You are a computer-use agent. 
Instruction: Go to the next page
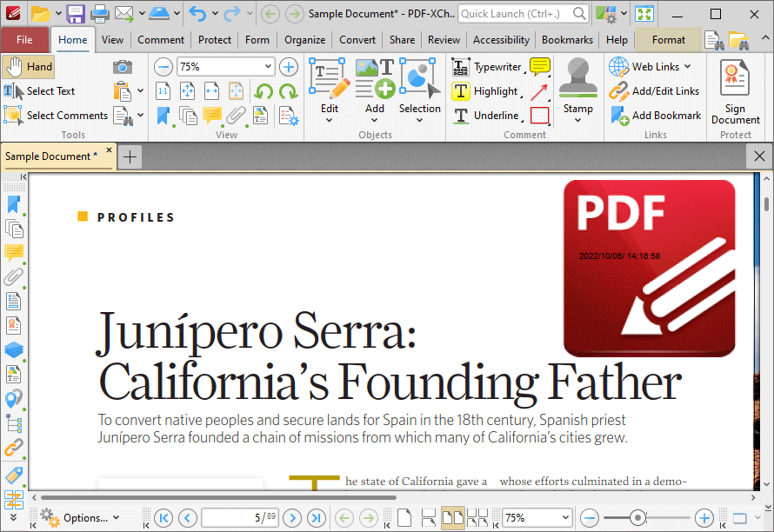[292, 518]
